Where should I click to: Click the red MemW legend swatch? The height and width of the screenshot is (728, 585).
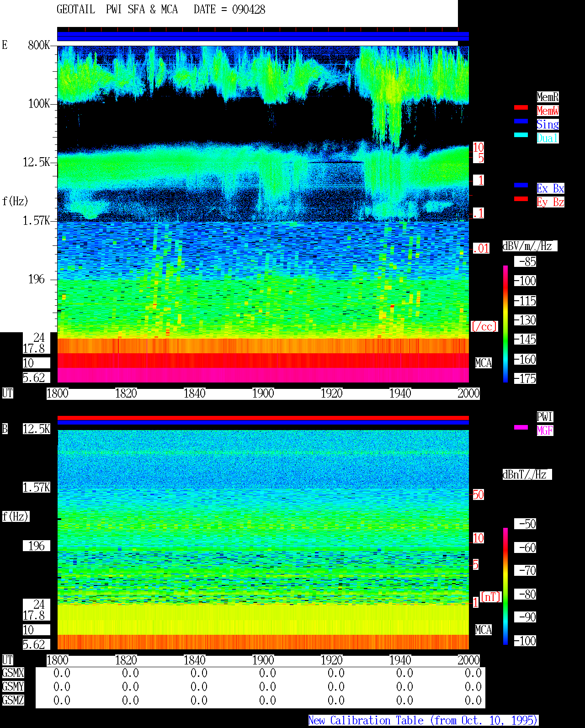pos(521,108)
